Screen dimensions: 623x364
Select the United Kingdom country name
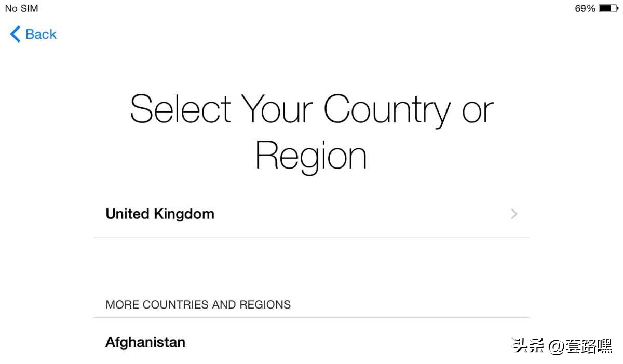click(x=160, y=214)
